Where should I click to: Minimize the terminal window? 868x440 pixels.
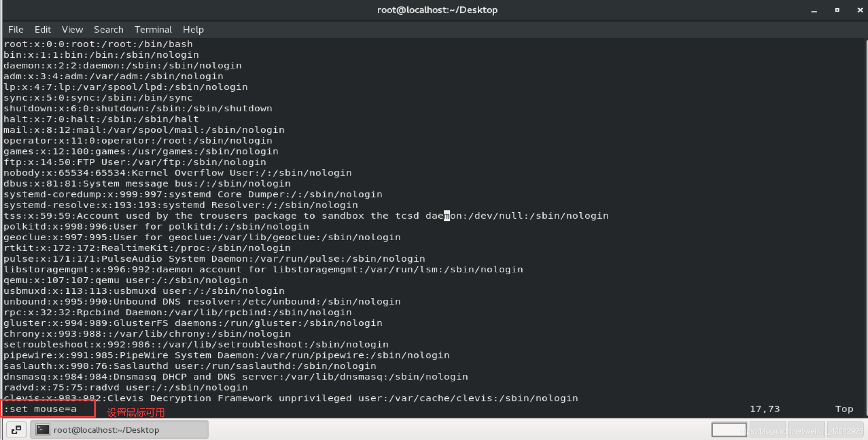814,10
